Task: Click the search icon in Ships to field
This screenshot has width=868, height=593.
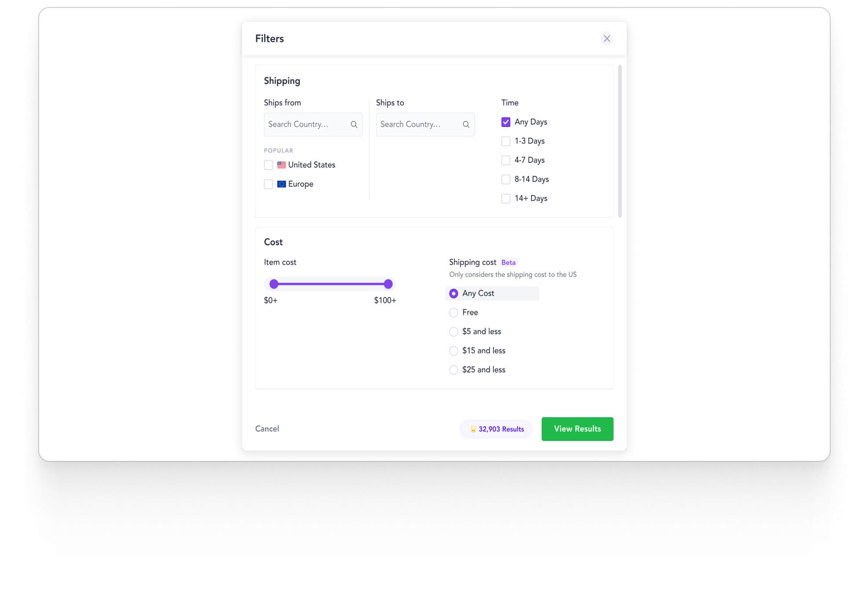Action: click(x=466, y=124)
